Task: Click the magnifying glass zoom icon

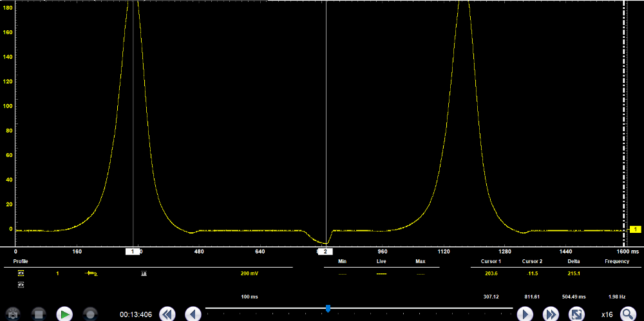Action: point(628,315)
